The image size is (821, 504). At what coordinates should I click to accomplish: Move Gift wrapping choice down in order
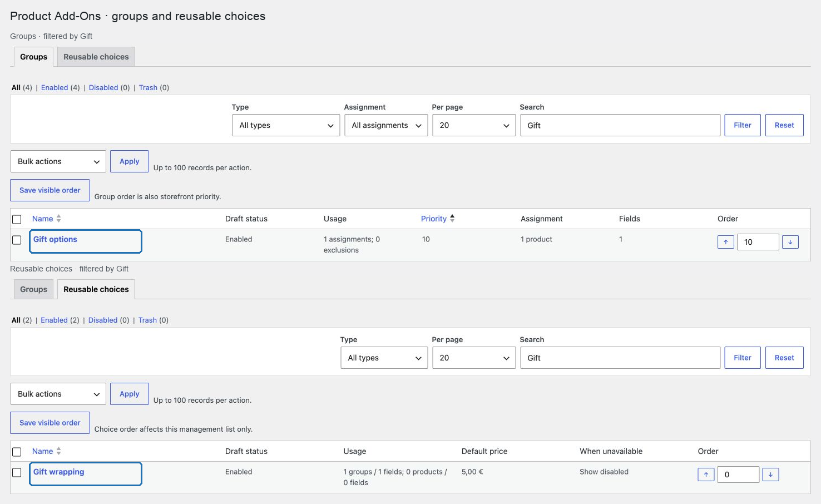coord(770,475)
